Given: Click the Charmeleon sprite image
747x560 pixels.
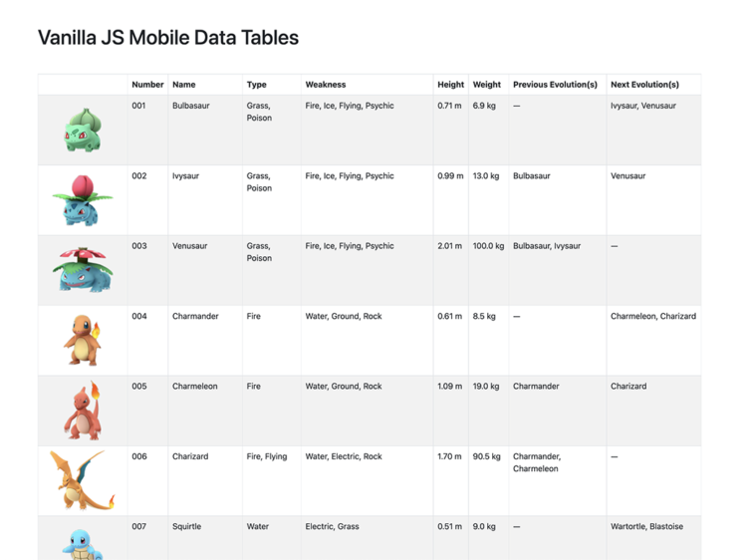Looking at the screenshot, I should pyautogui.click(x=83, y=411).
